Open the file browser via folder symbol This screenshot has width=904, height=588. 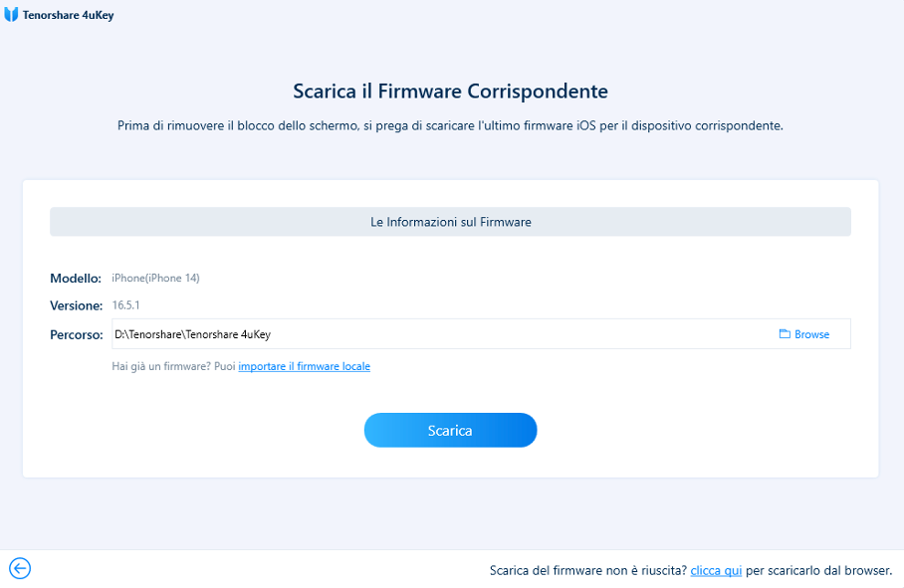(786, 333)
